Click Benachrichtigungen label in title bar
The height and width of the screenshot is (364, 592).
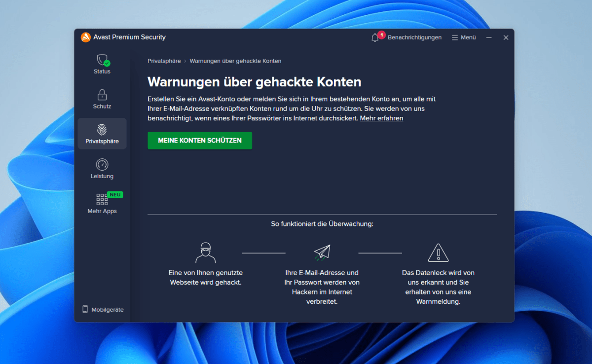(414, 37)
